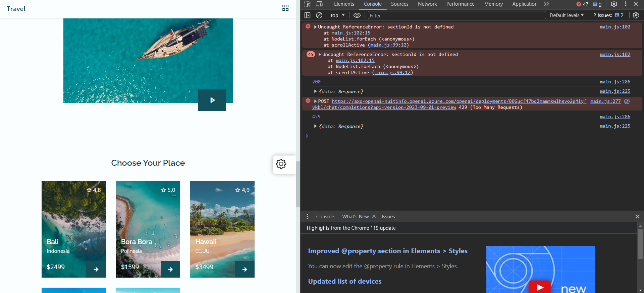The image size is (644, 293).
Task: Click the Travel logo text
Action: point(16,9)
